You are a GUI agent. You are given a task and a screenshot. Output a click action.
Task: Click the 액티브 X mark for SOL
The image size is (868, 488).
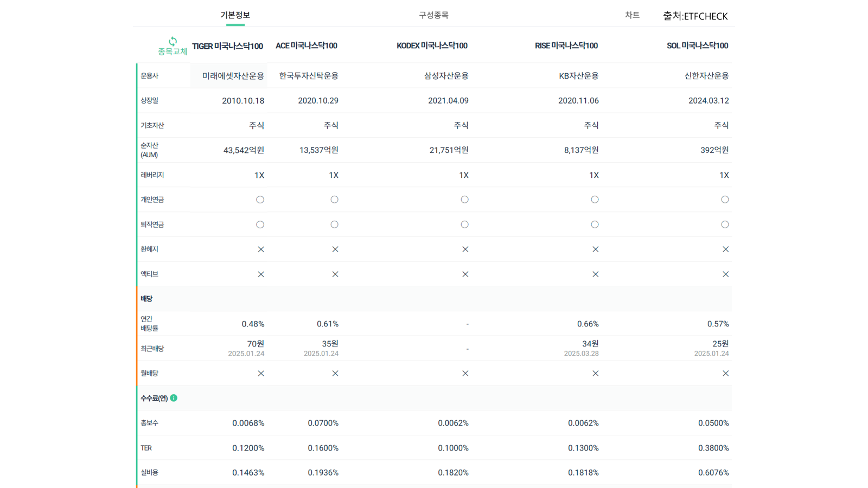726,274
